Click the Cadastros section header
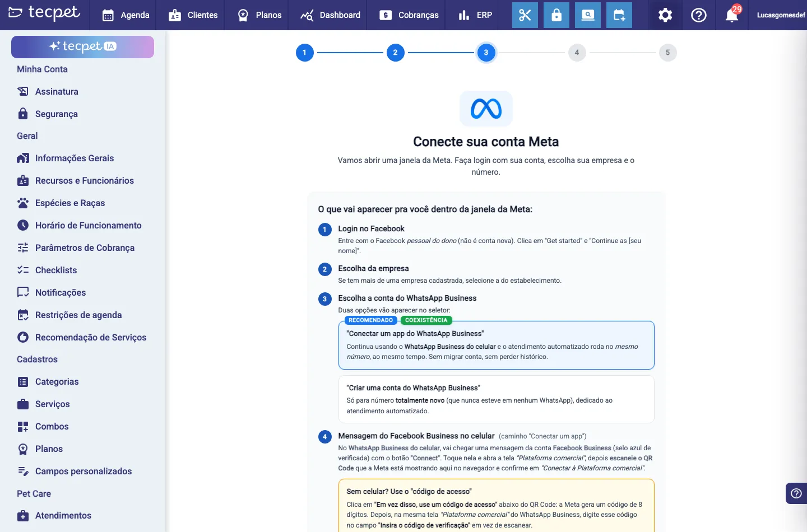 (x=37, y=360)
